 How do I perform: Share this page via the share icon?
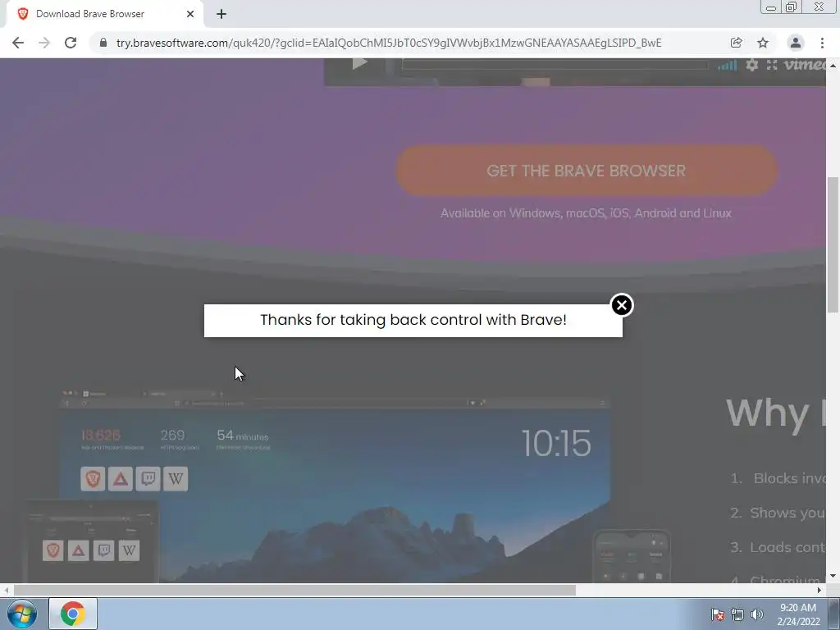pyautogui.click(x=736, y=43)
